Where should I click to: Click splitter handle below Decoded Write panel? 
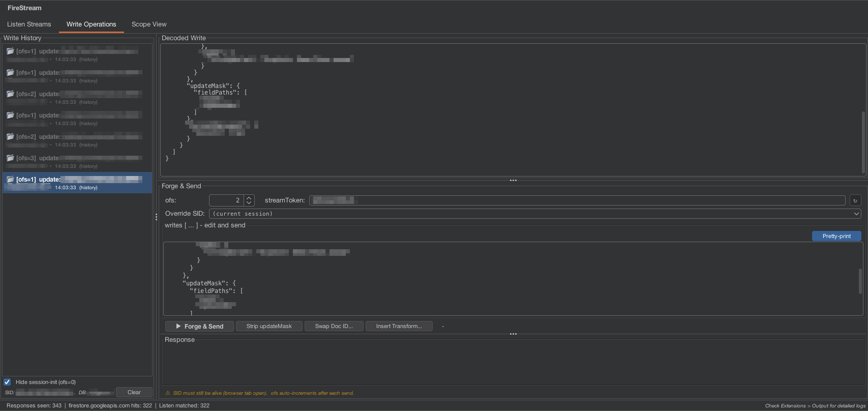click(x=513, y=180)
